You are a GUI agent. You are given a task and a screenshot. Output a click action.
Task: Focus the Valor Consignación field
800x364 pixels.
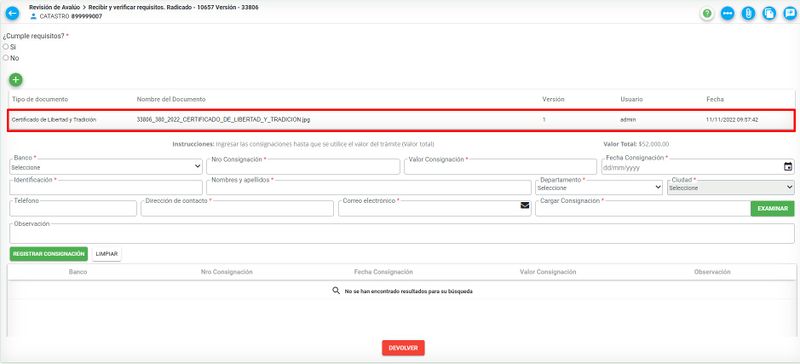500,166
